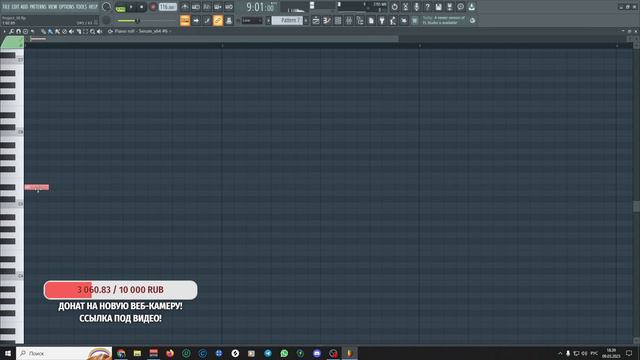This screenshot has height=360, width=640.
Task: Click the pink note in piano roll
Action: pos(37,187)
